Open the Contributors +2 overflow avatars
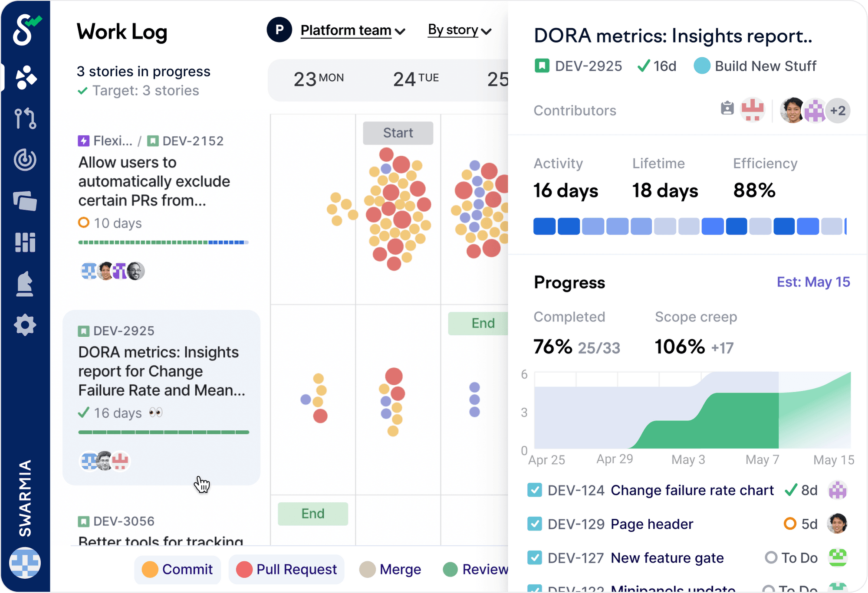This screenshot has width=868, height=593. coord(838,111)
